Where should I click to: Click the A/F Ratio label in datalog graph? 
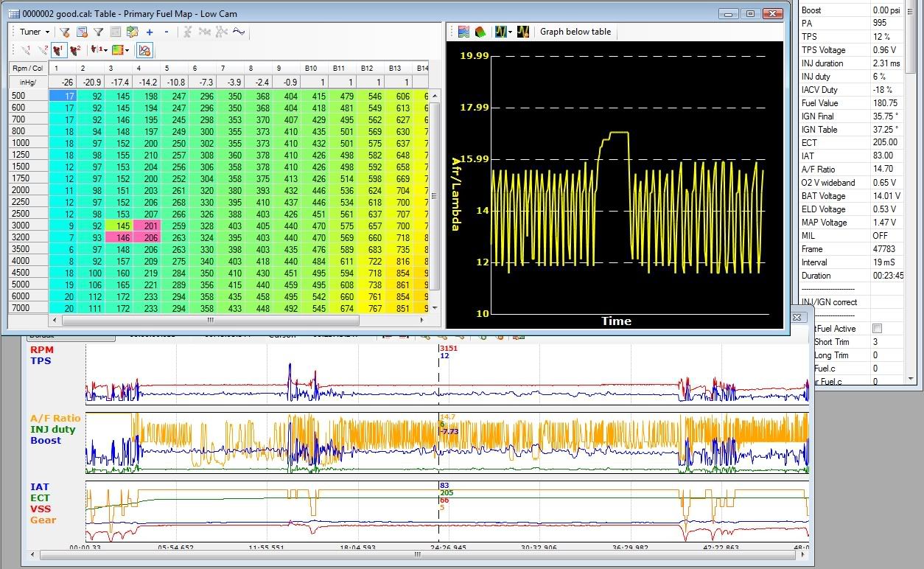55,418
